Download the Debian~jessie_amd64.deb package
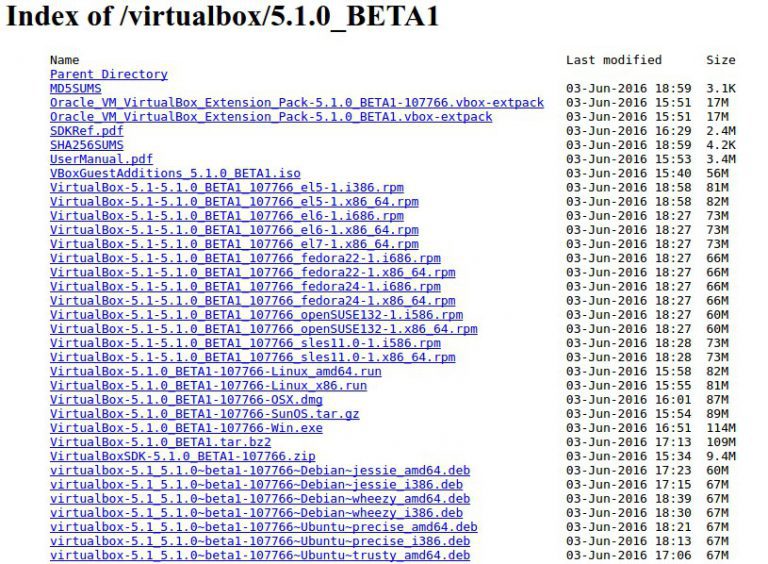This screenshot has height=564, width=768. (260, 471)
